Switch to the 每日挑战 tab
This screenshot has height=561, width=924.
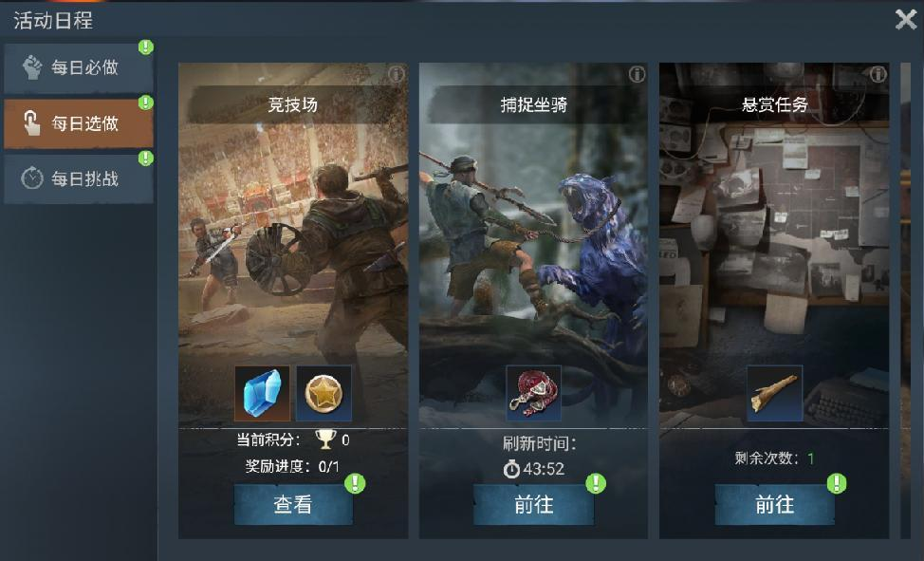(79, 178)
